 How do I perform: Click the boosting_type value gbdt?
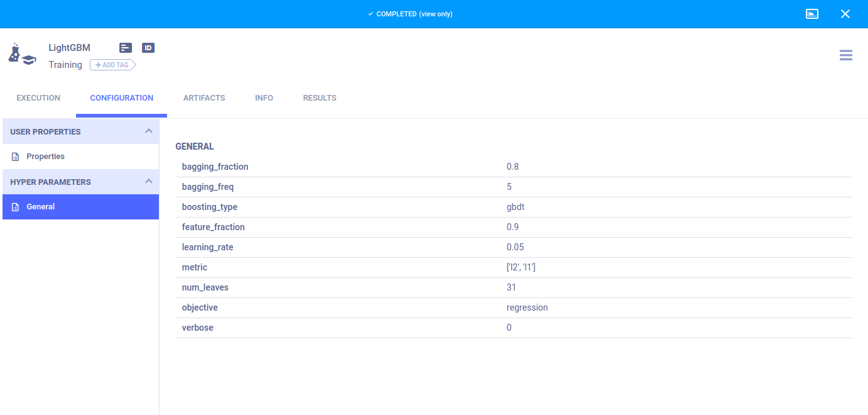click(x=516, y=207)
